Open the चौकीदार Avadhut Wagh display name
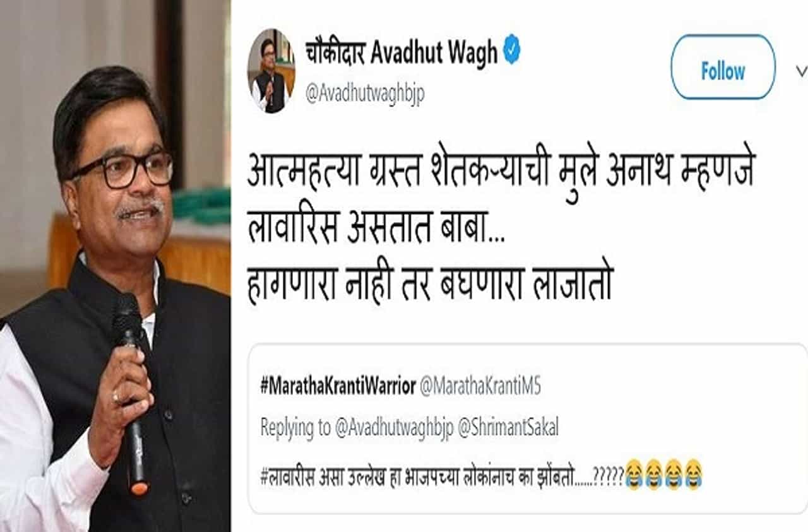 pyautogui.click(x=401, y=54)
